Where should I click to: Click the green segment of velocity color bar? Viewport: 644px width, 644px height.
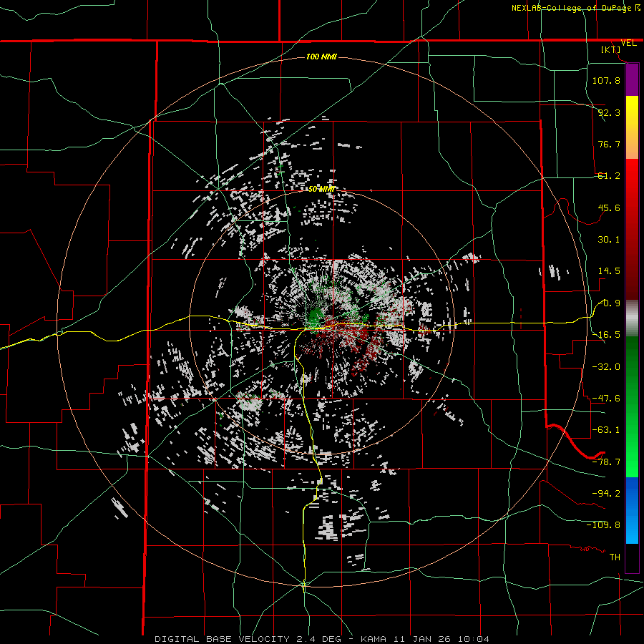pos(632,406)
